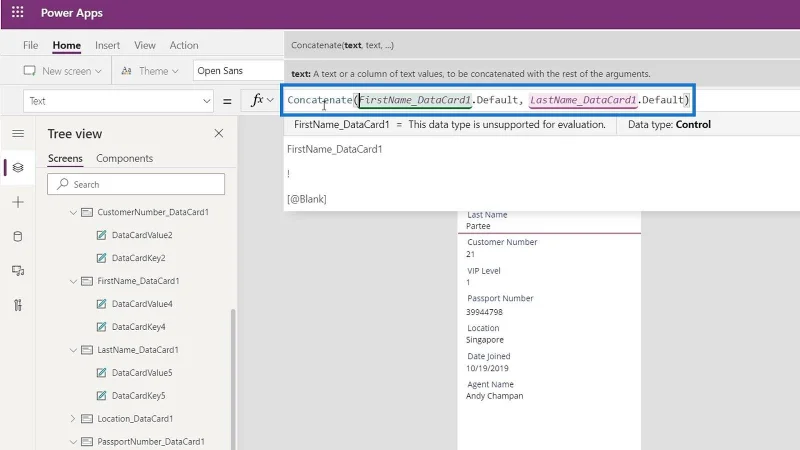Click the DataCardValue5 edit icon
The image size is (800, 450).
pos(102,372)
